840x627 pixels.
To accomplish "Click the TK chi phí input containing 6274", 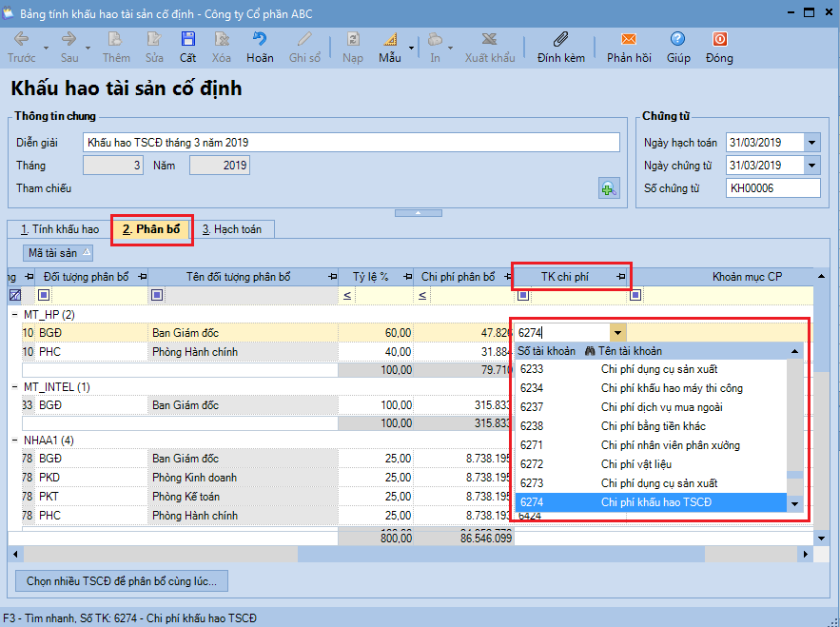I will (562, 333).
